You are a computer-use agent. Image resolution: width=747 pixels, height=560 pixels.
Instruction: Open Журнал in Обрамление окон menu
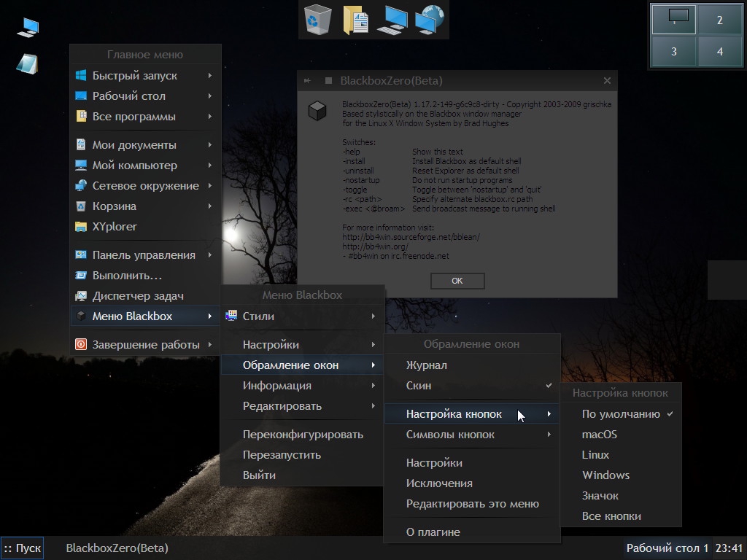click(472, 365)
